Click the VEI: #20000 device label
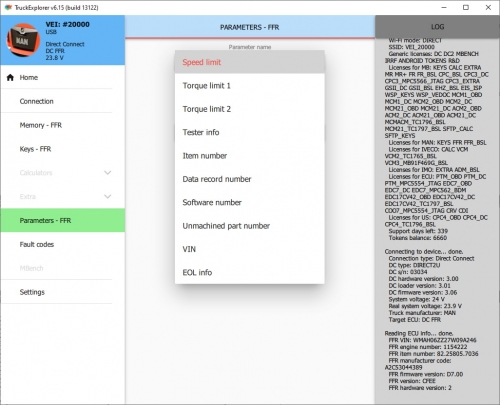 67,24
